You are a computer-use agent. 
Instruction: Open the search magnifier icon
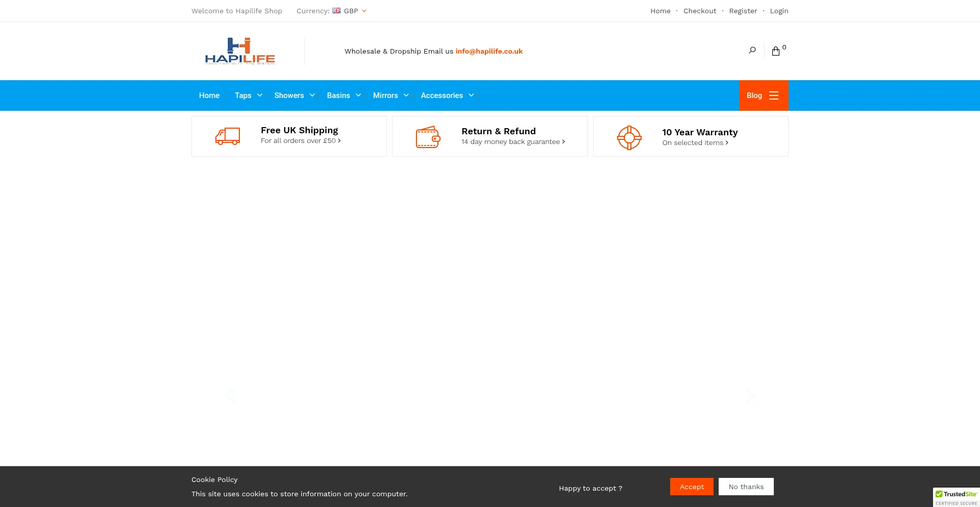pos(752,50)
